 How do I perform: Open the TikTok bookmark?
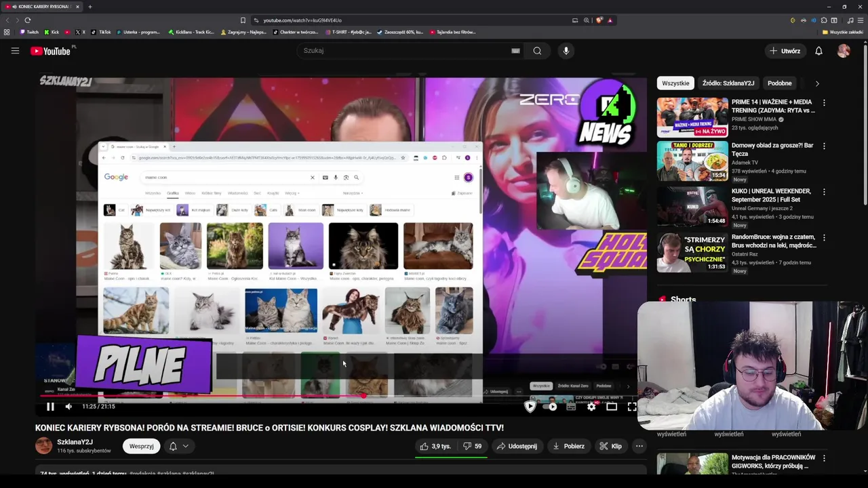click(x=100, y=32)
